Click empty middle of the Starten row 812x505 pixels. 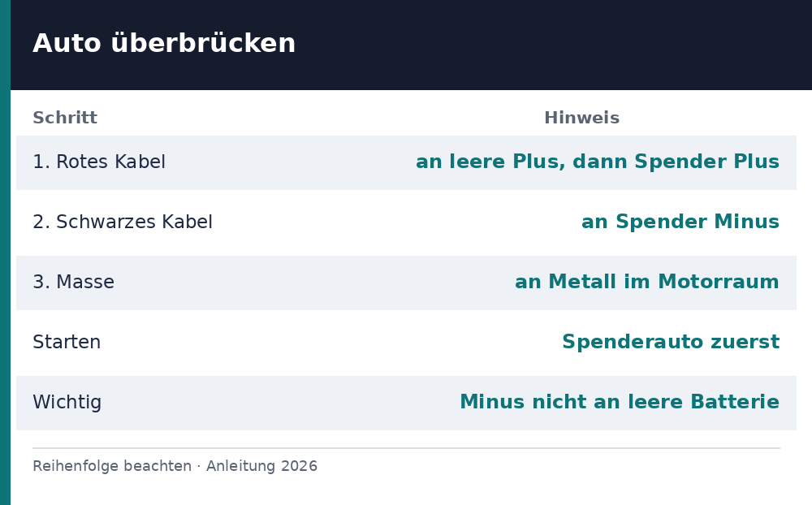click(x=331, y=342)
